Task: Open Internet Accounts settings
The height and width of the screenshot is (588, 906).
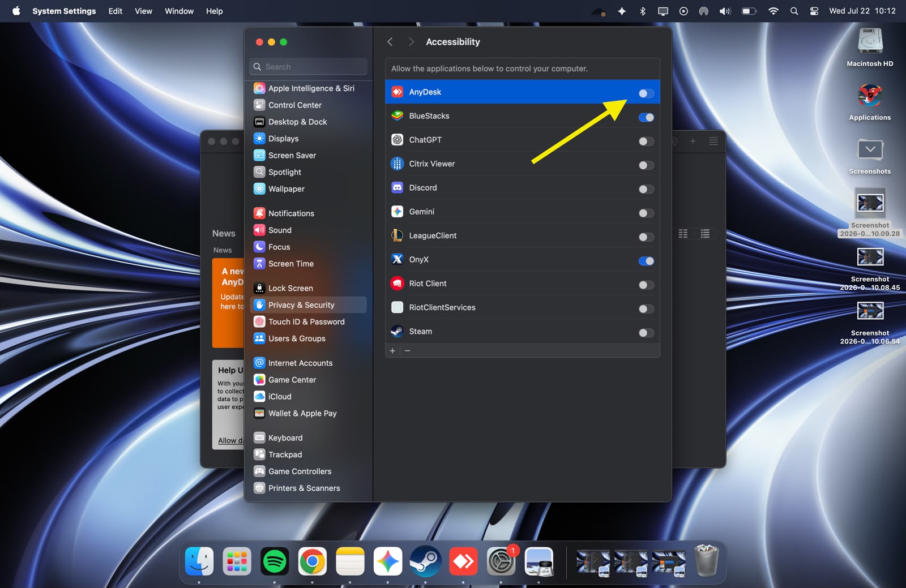Action: pyautogui.click(x=308, y=363)
